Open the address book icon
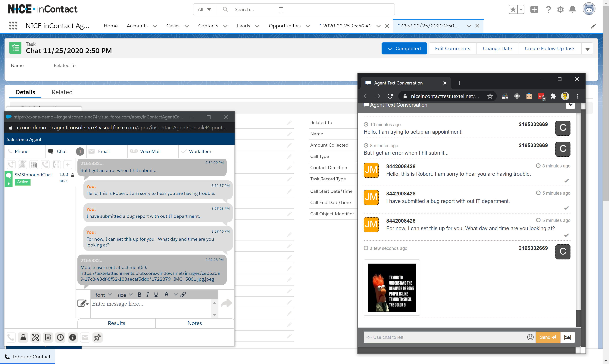This screenshot has height=364, width=609. coord(48,337)
